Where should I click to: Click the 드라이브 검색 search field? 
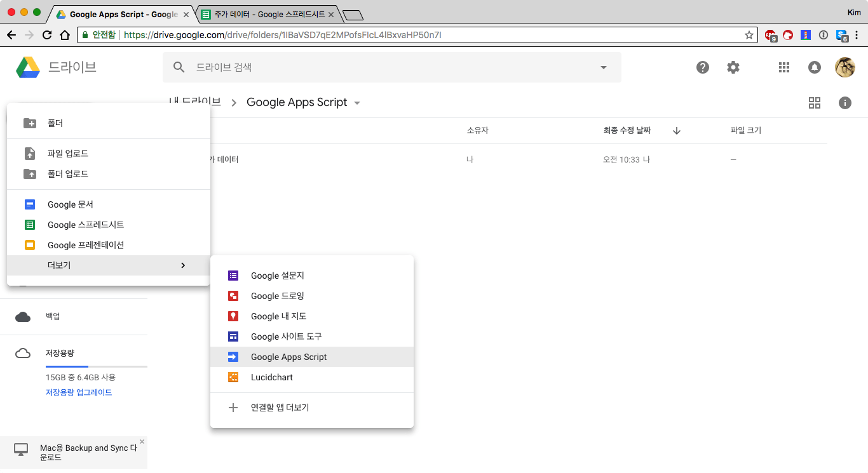(x=381, y=67)
